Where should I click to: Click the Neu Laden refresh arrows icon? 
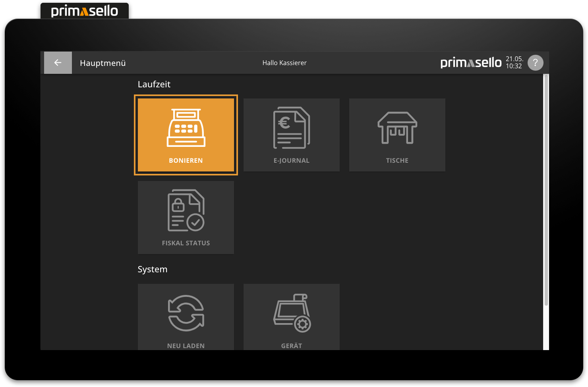(186, 312)
